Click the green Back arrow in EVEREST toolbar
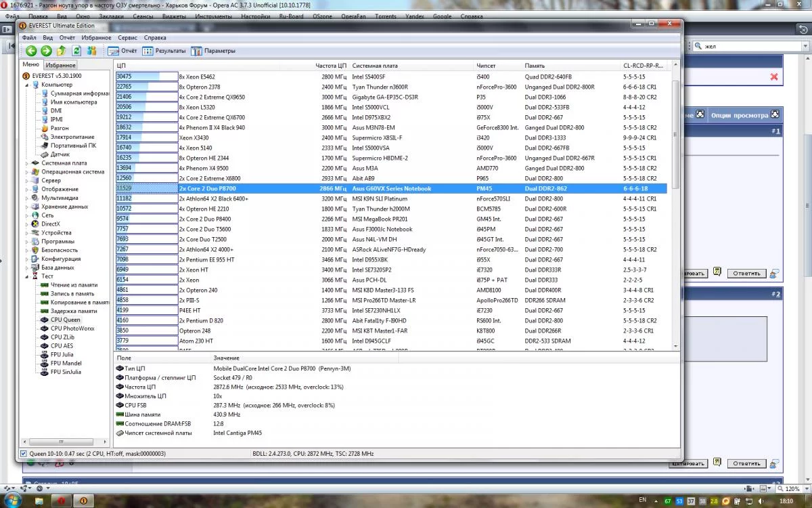The height and width of the screenshot is (508, 812). pyautogui.click(x=31, y=51)
